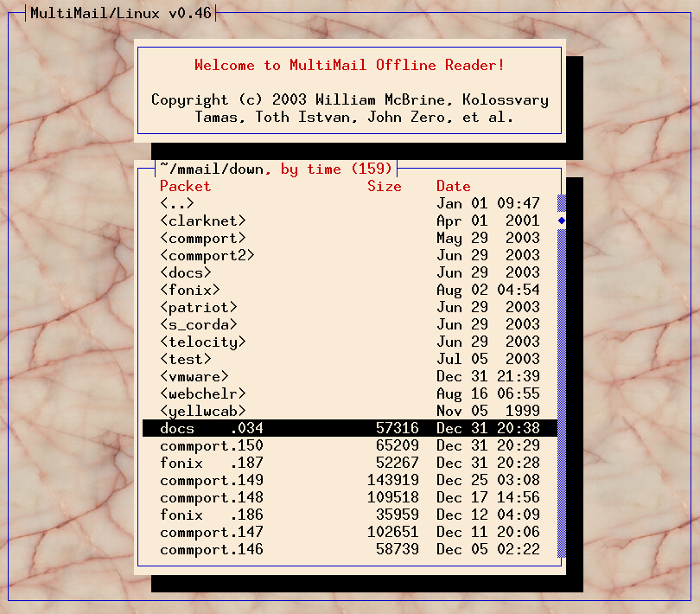700x614 pixels.
Task: Select packet commport.149 sized 143919
Action: (212, 480)
